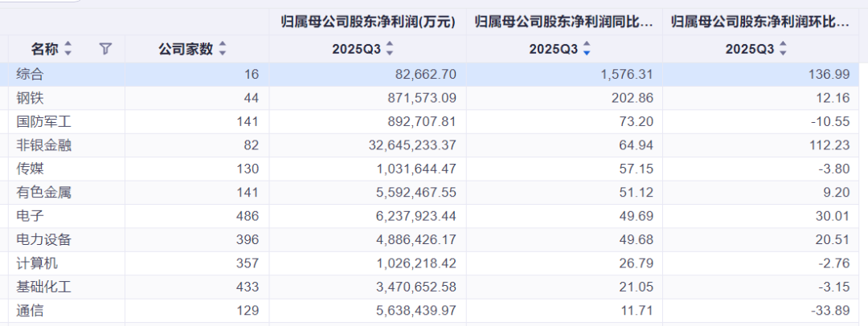Image resolution: width=868 pixels, height=326 pixels.
Task: Click the quarter-on-quarter value -33.89
Action: coord(832,311)
